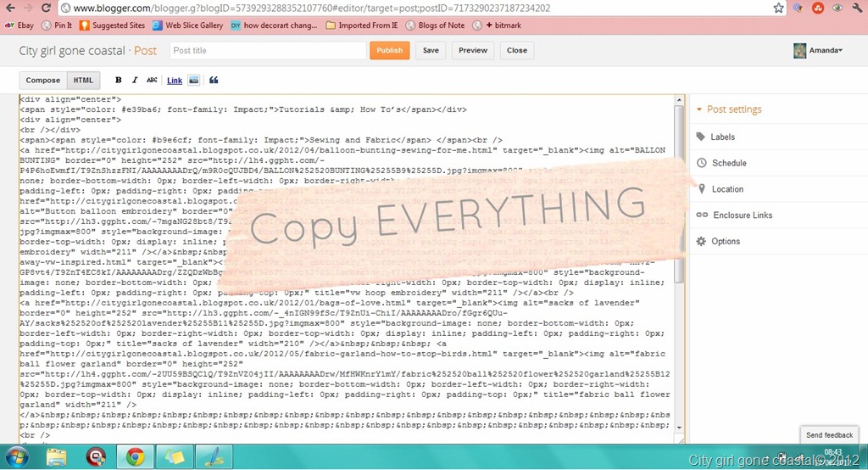
Task: Go back with the browser back arrow
Action: point(10,8)
